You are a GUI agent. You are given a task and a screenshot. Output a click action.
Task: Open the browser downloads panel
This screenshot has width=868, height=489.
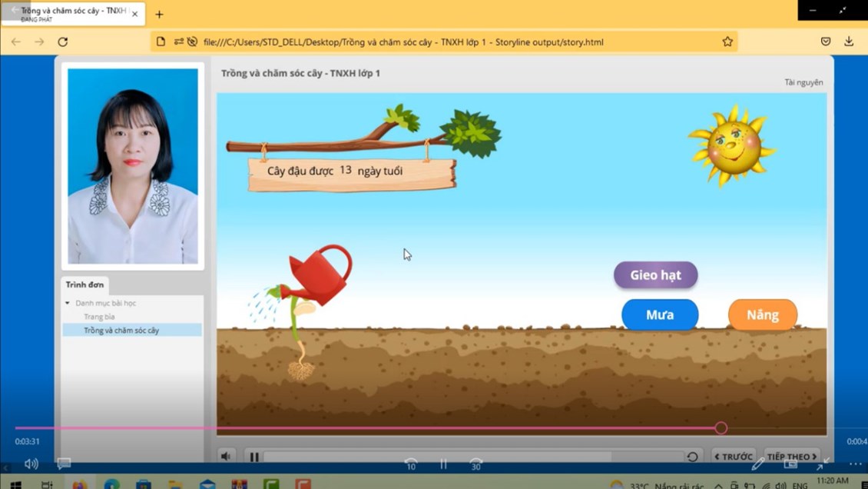click(x=849, y=42)
